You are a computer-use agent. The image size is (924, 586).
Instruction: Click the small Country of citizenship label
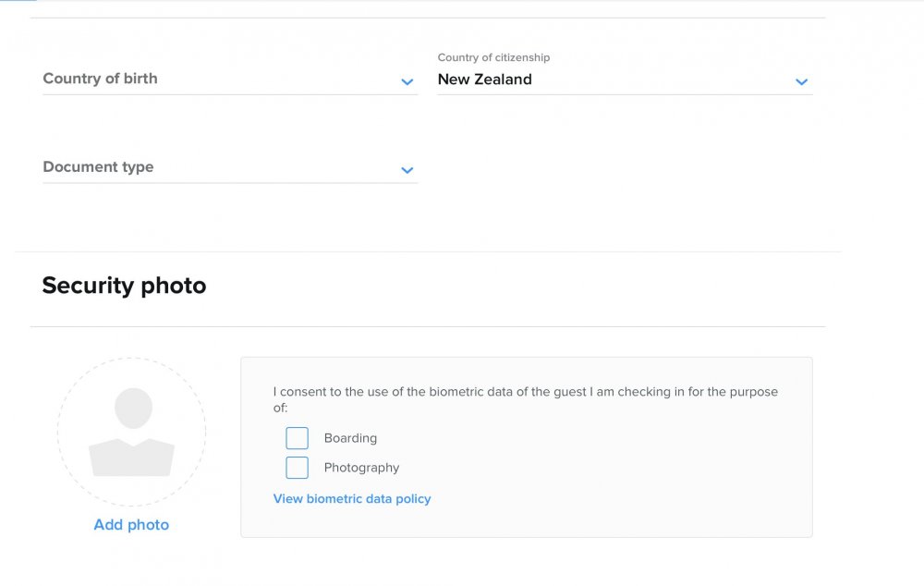coord(493,57)
